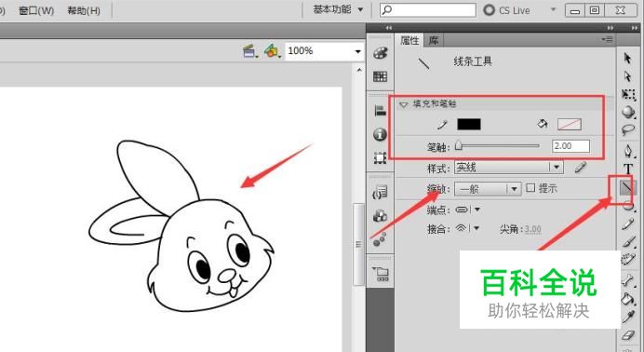The image size is (644, 352).
Task: Open the black stroke color swatch
Action: click(x=469, y=124)
